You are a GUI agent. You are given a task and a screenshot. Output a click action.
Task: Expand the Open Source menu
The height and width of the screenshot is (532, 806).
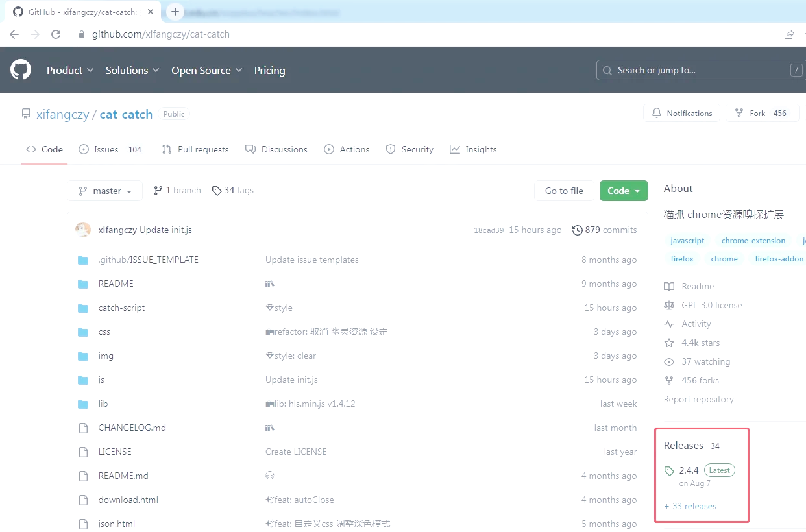(206, 70)
